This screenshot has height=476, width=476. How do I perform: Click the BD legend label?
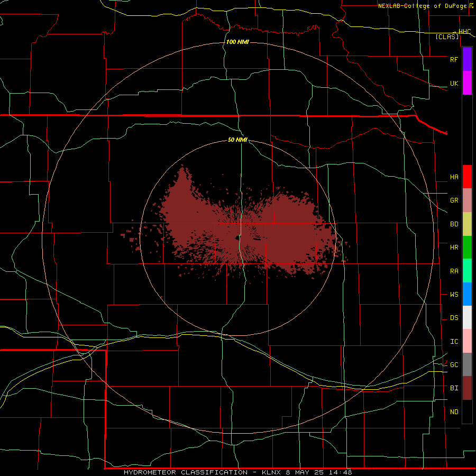pyautogui.click(x=454, y=224)
